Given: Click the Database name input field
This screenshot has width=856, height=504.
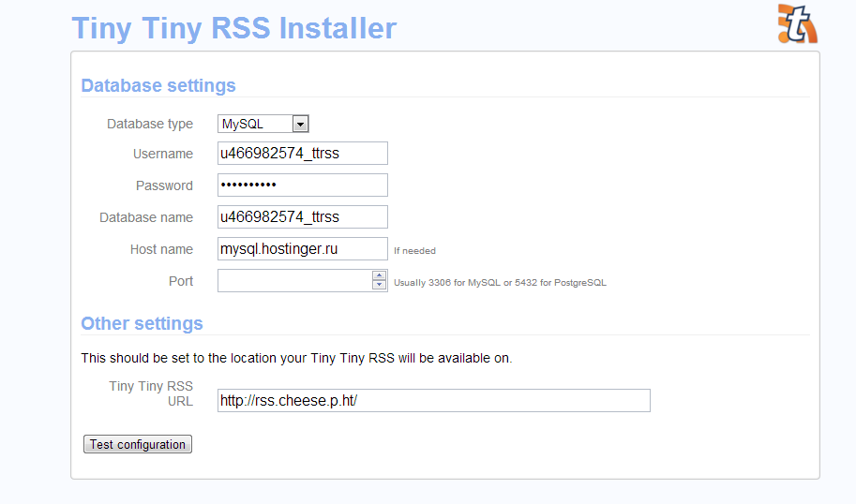Looking at the screenshot, I should [x=303, y=217].
